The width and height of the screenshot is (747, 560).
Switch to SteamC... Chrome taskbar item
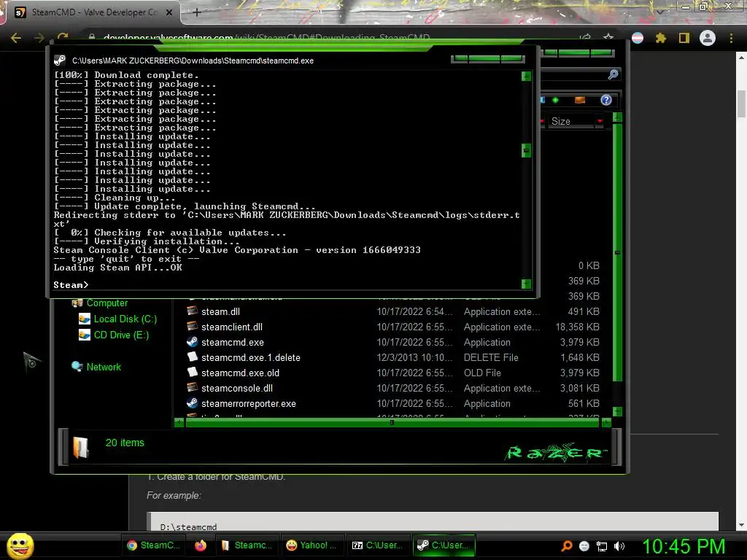[x=154, y=545]
